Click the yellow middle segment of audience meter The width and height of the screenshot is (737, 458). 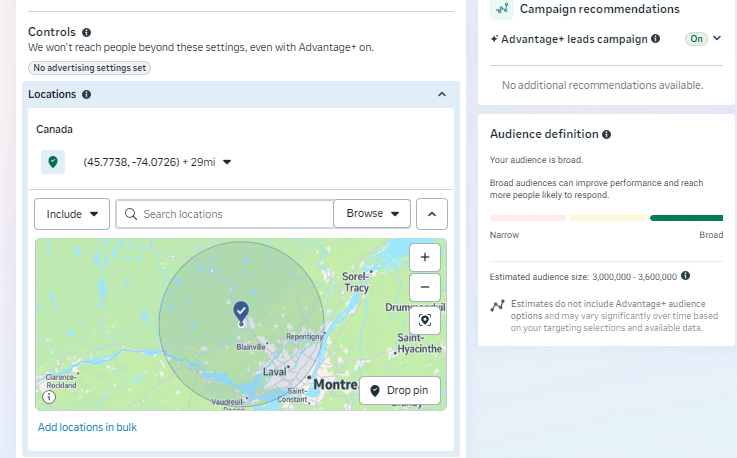608,218
